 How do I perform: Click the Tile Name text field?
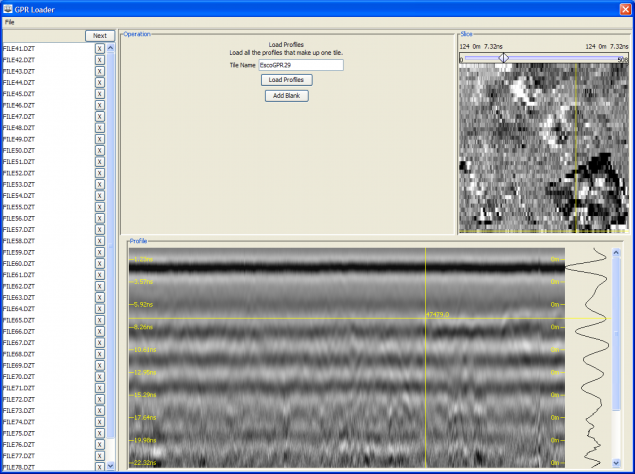pyautogui.click(x=301, y=65)
